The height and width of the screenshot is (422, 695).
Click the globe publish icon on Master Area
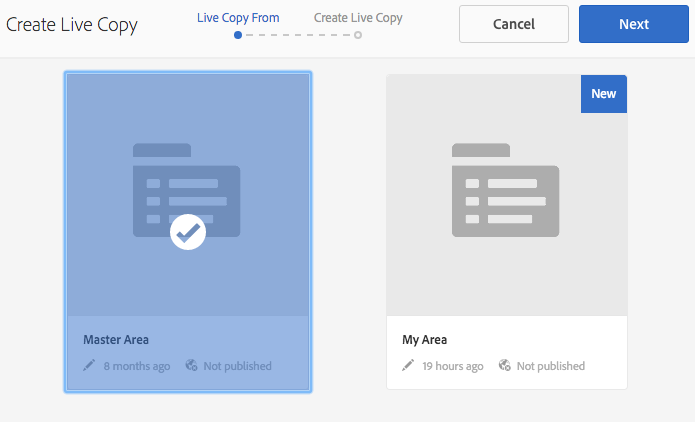191,366
